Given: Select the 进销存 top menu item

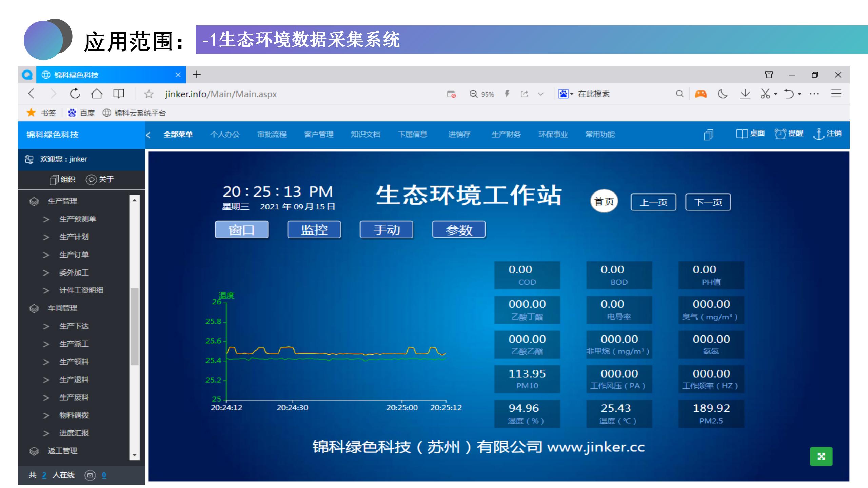Looking at the screenshot, I should tap(459, 135).
